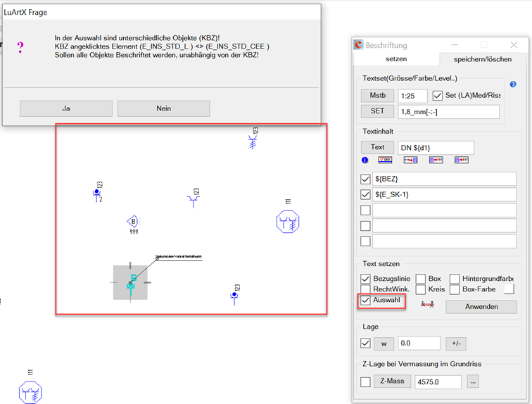Click the Mstb button
This screenshot has width=532, height=404.
click(377, 96)
